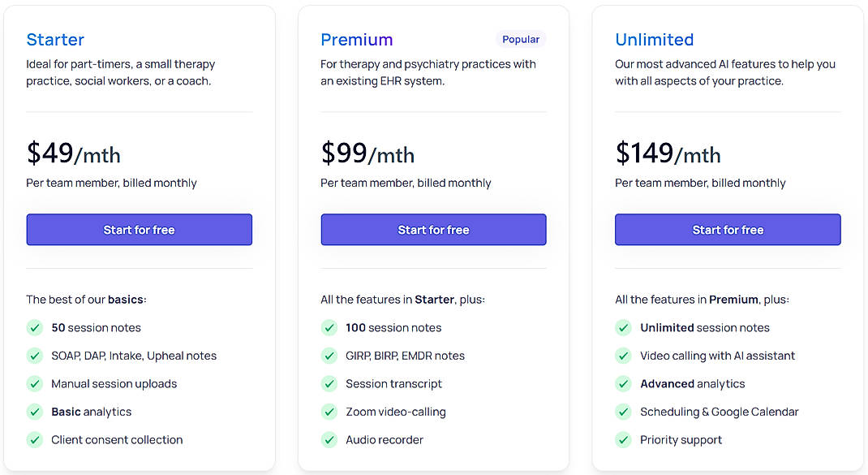Click the checkmark next to Zoom video-calling

(329, 412)
